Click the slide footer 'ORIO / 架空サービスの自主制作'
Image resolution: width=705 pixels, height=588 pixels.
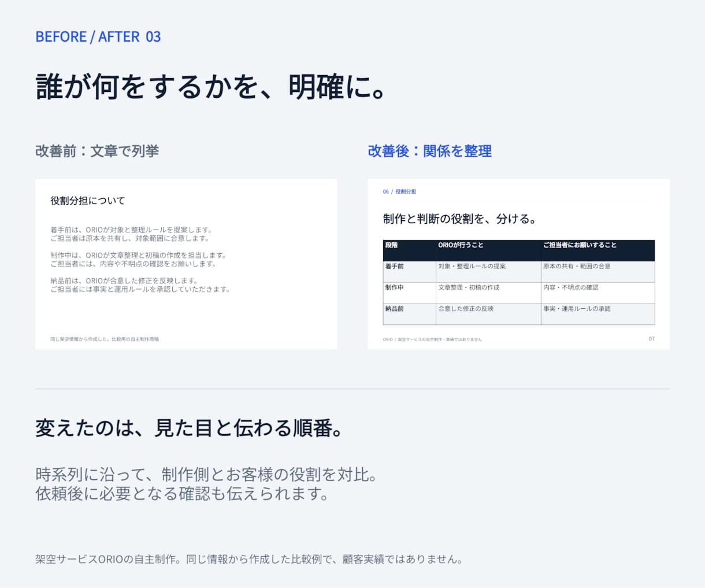[x=432, y=339]
